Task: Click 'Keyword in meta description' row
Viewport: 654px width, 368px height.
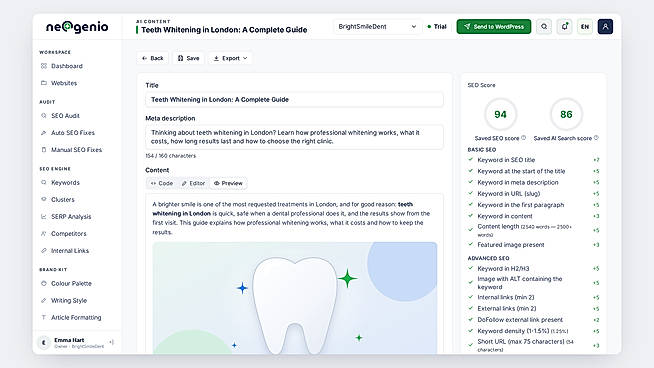Action: click(534, 182)
